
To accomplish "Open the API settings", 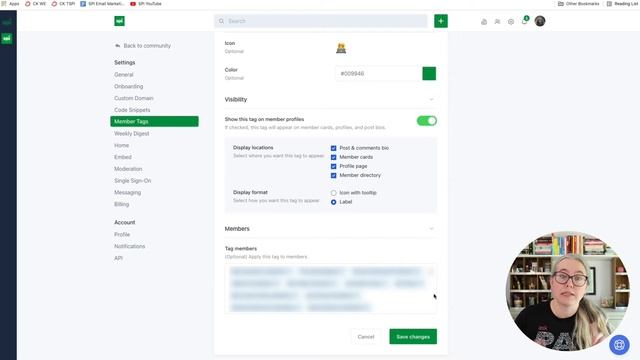I will coord(118,258).
